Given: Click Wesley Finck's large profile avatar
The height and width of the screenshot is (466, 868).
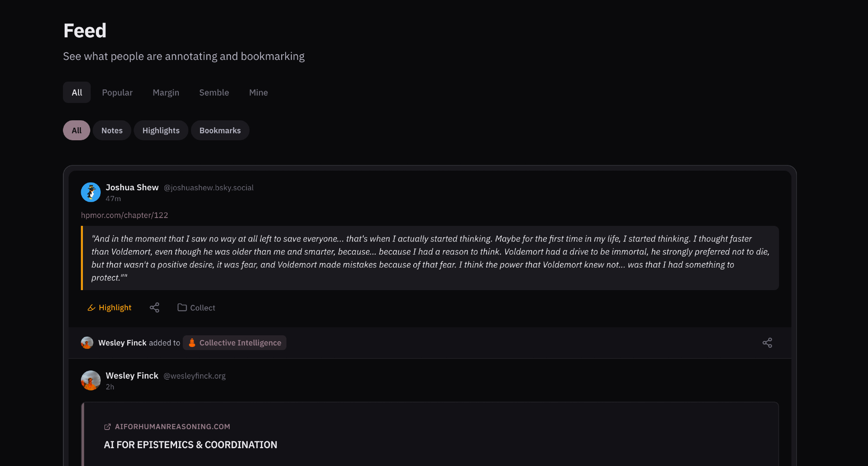Looking at the screenshot, I should pos(91,380).
